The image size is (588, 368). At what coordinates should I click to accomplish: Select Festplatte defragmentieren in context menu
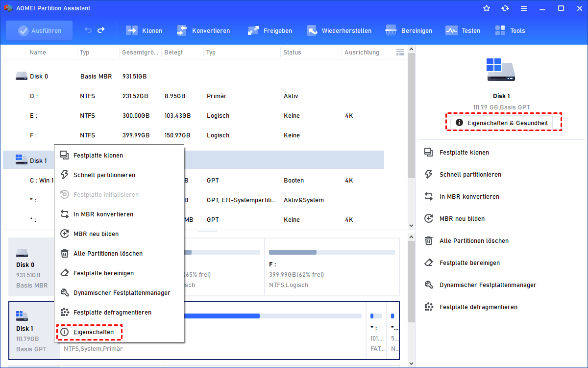pyautogui.click(x=119, y=313)
